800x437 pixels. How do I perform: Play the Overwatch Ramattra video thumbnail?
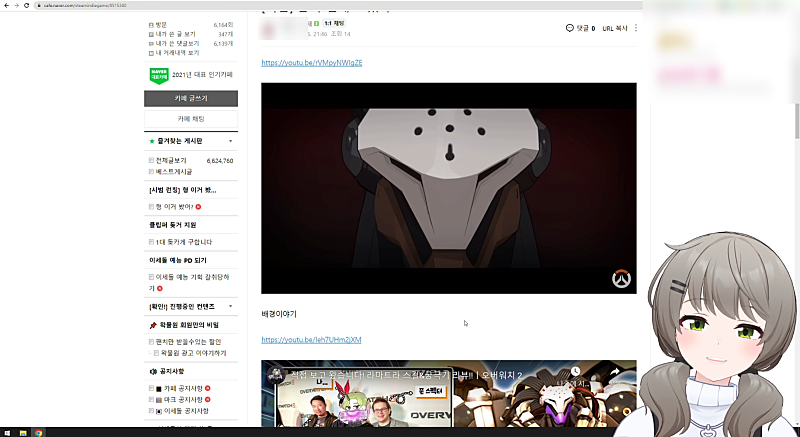click(449, 188)
